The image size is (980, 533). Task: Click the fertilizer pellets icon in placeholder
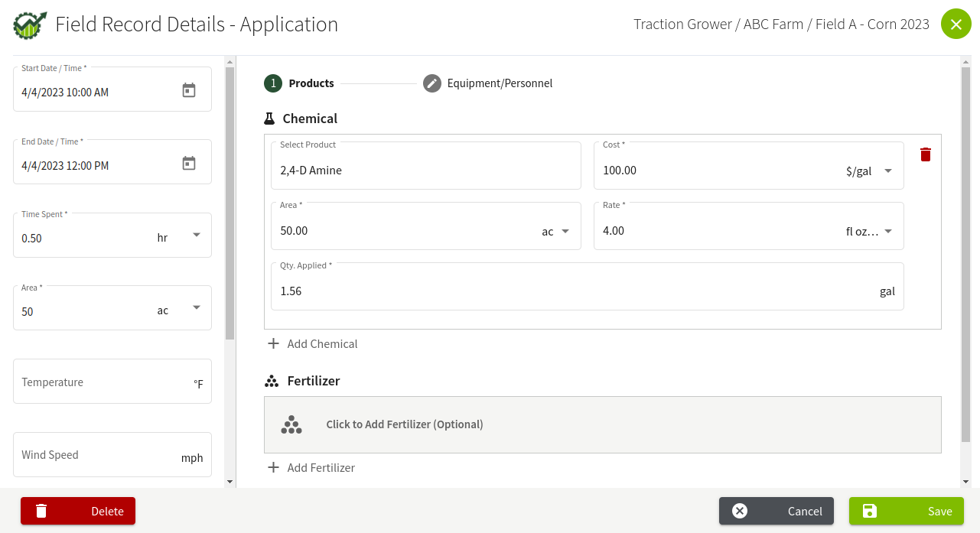click(291, 425)
